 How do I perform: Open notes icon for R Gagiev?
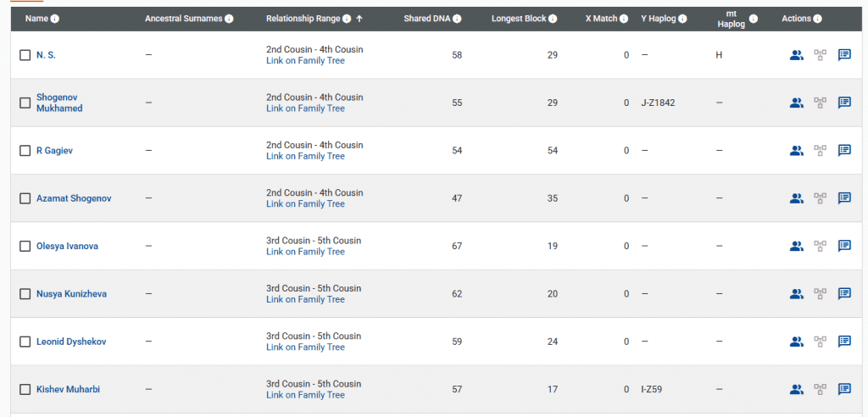click(844, 151)
